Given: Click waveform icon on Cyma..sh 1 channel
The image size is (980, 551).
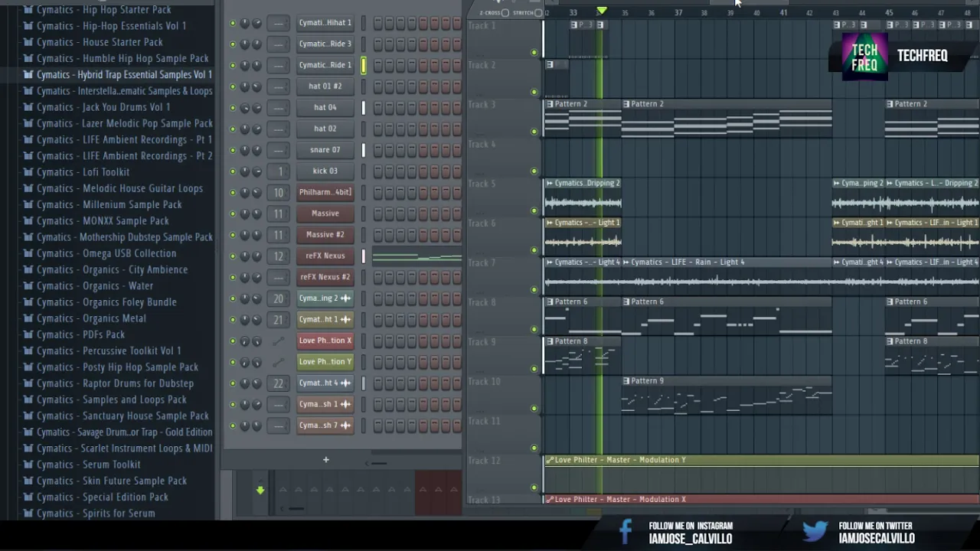Looking at the screenshot, I should tap(345, 404).
